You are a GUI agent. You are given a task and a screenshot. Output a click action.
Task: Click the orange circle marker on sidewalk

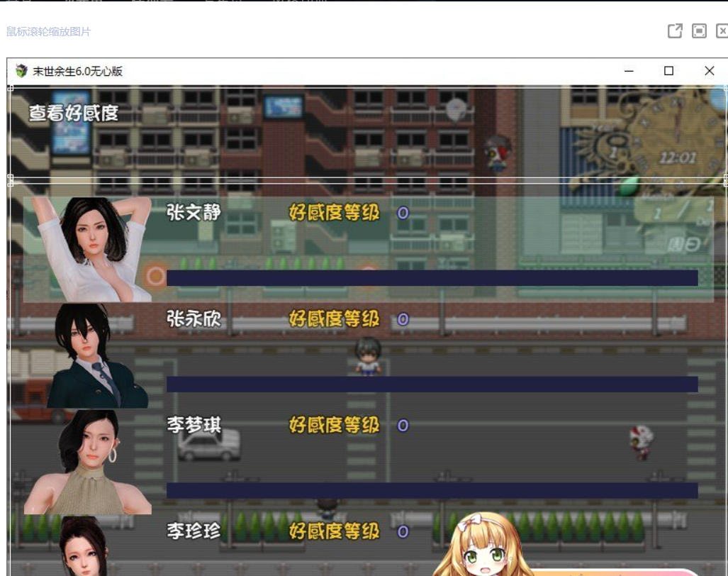click(x=155, y=276)
